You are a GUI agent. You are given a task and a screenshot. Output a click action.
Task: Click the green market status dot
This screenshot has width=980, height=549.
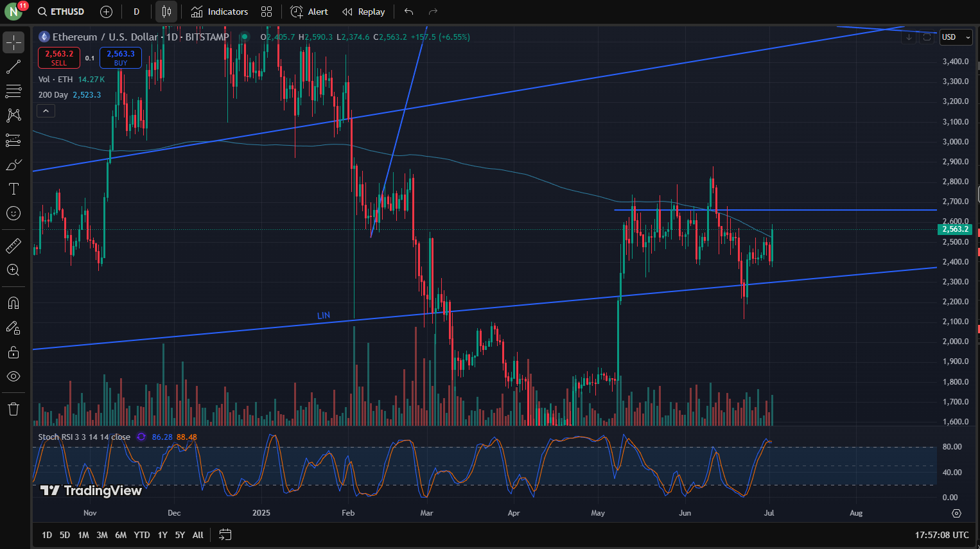point(244,37)
